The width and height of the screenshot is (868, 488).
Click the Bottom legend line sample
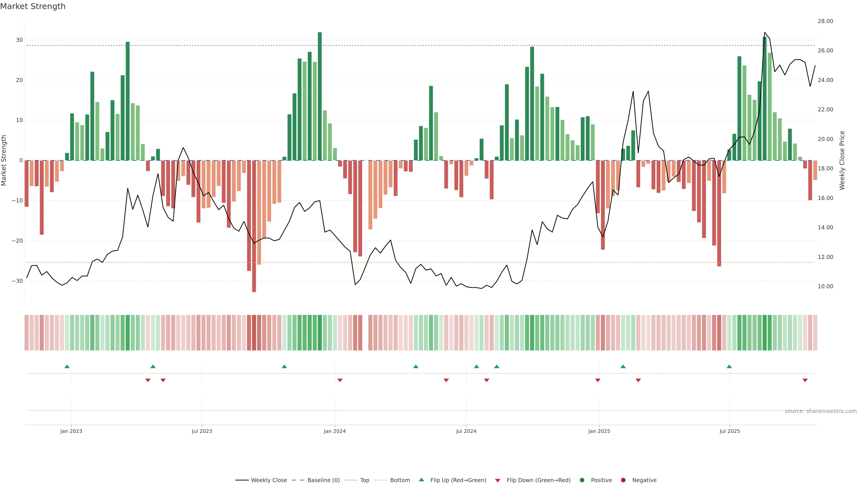coord(380,480)
